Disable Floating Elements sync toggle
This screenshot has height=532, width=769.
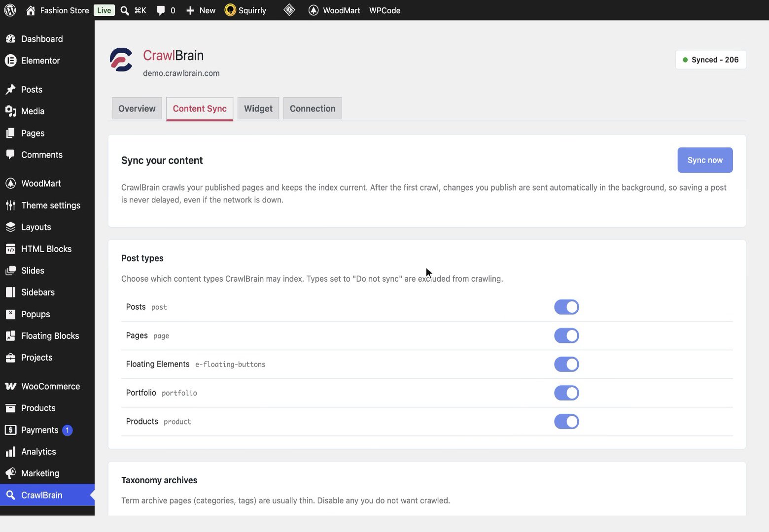click(566, 365)
